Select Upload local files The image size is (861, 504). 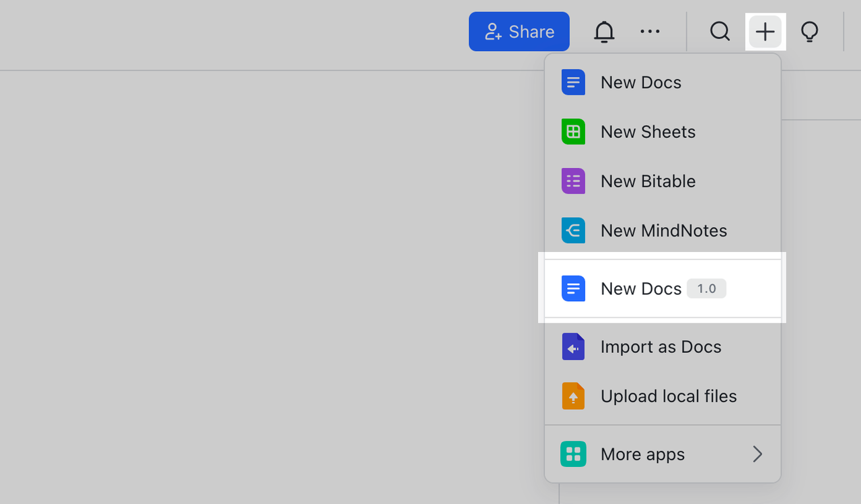[668, 396]
